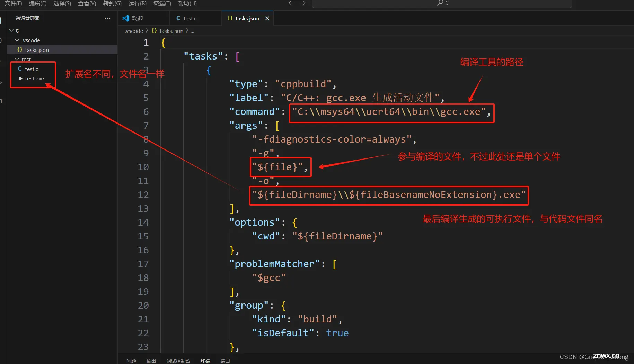
Task: Click the 资源管理器 panel title
Action: [x=27, y=18]
